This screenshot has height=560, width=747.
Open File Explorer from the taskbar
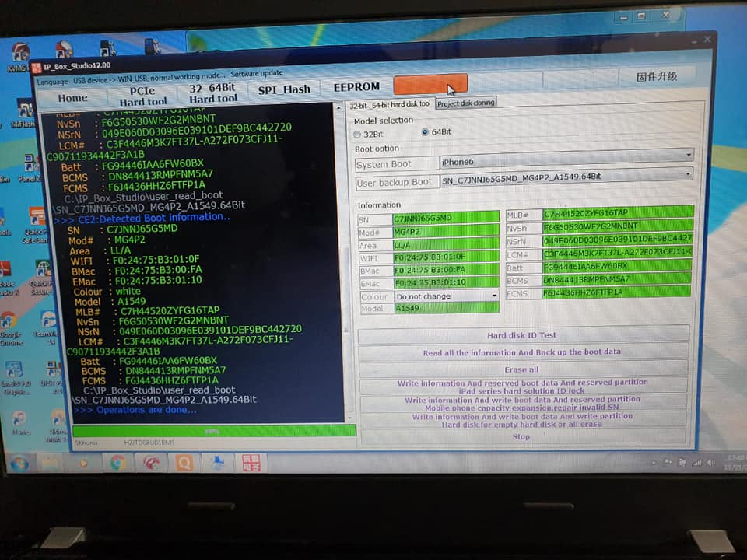(50, 464)
